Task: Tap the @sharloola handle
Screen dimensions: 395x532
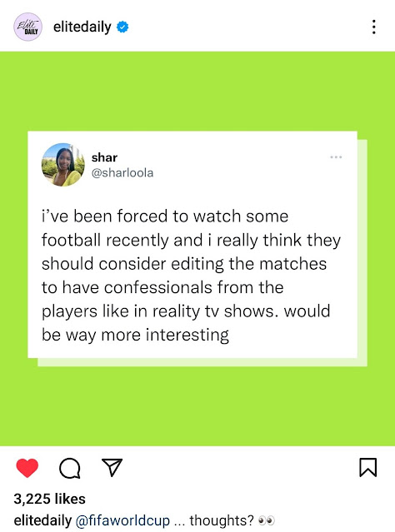Action: pos(122,172)
